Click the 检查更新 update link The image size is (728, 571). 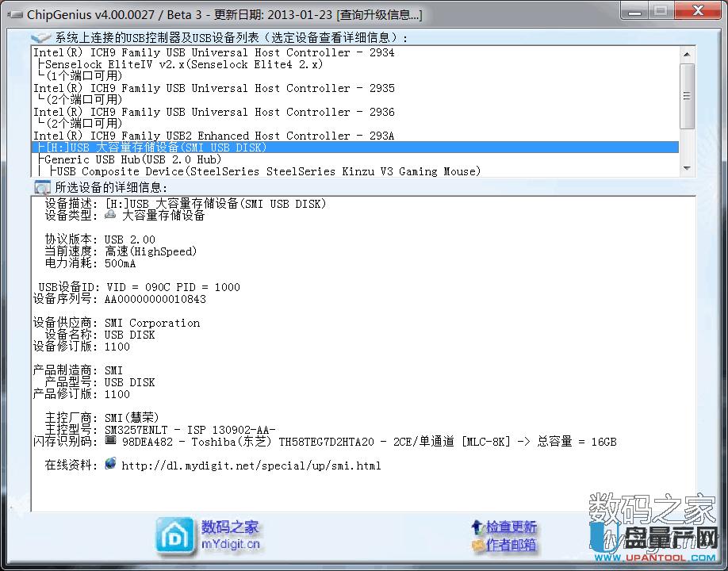click(x=511, y=527)
